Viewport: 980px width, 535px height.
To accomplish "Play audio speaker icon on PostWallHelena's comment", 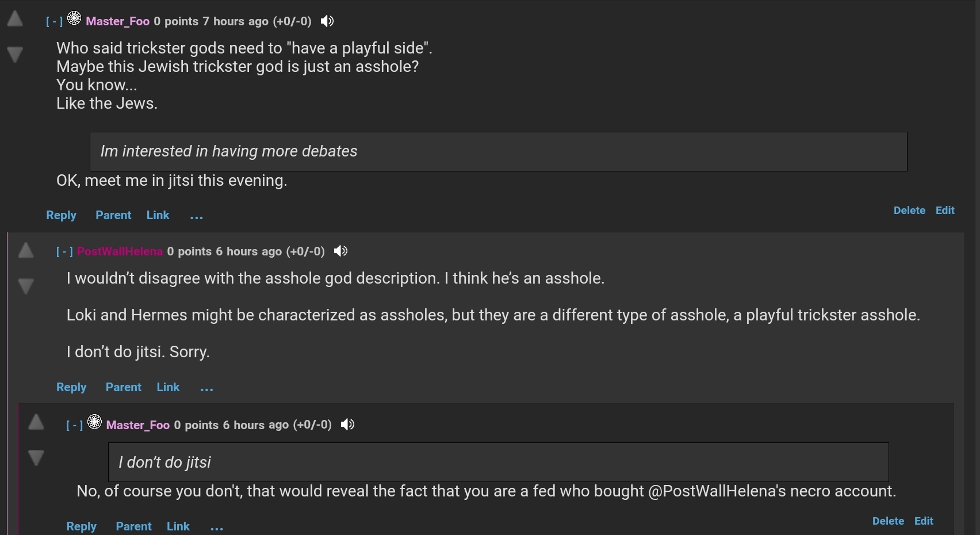I will pos(340,251).
